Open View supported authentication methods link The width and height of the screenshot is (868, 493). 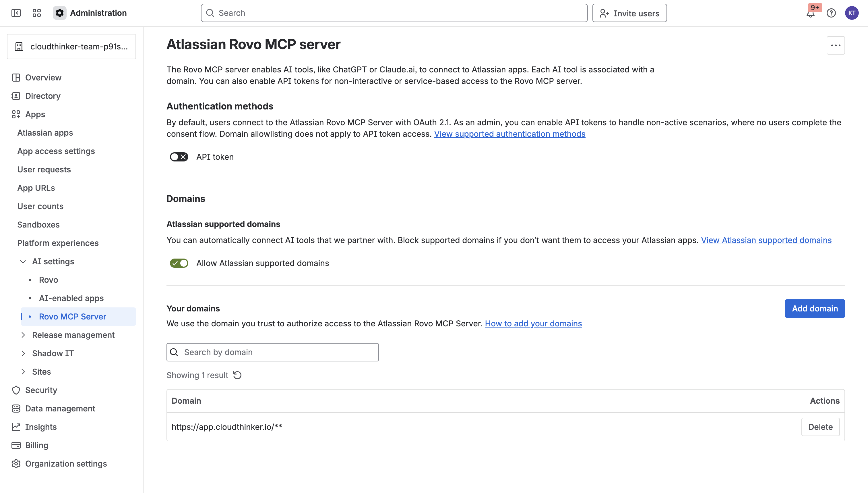[509, 134]
